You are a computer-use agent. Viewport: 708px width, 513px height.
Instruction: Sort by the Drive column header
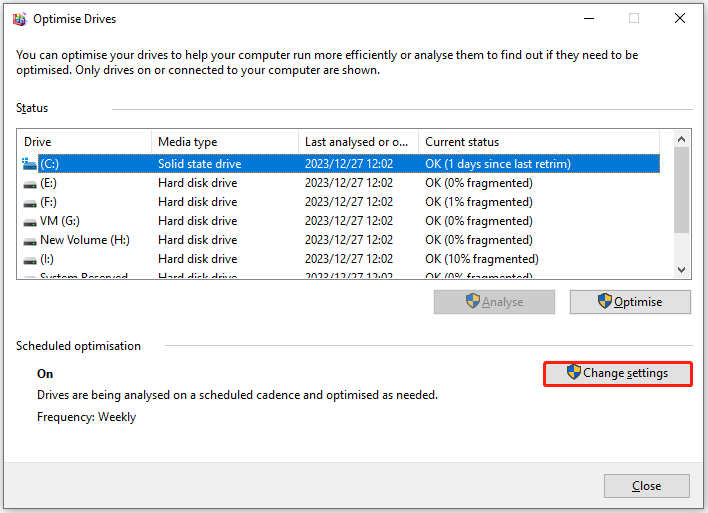(84, 142)
